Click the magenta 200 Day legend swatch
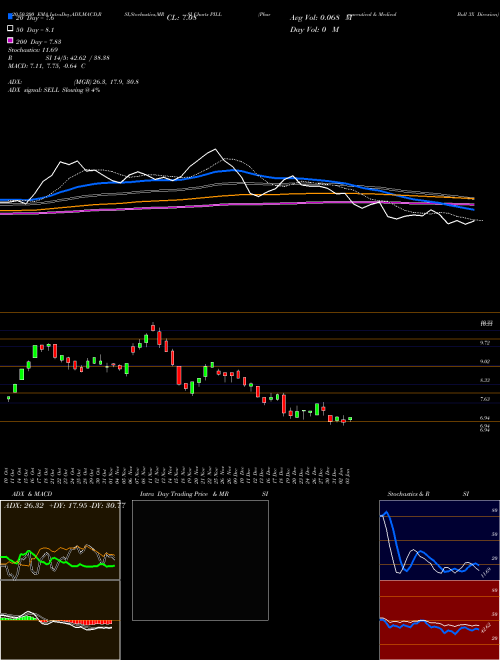500x660 pixels. 10,40
